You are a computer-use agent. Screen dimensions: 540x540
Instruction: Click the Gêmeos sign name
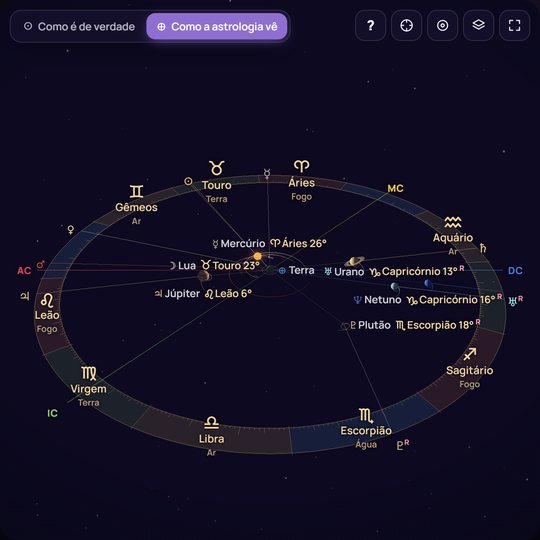pyautogui.click(x=136, y=207)
